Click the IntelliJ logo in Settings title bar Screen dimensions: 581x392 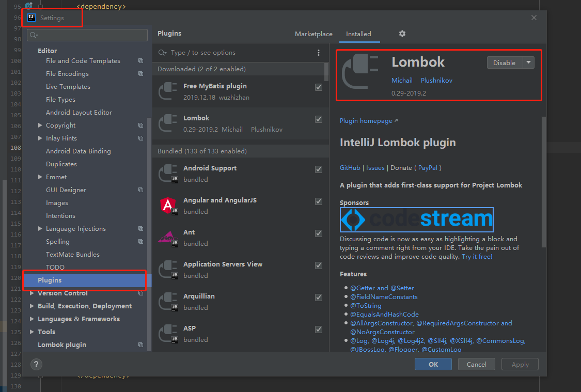pos(32,18)
